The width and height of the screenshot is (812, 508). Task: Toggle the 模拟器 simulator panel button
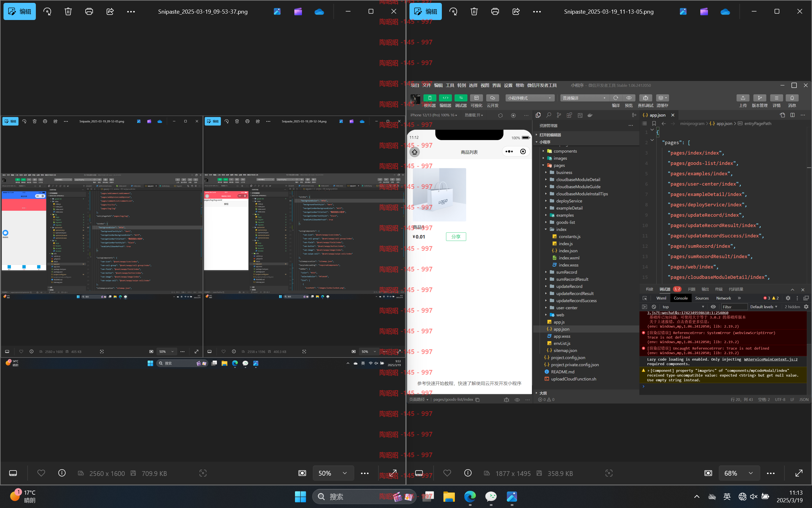point(429,98)
